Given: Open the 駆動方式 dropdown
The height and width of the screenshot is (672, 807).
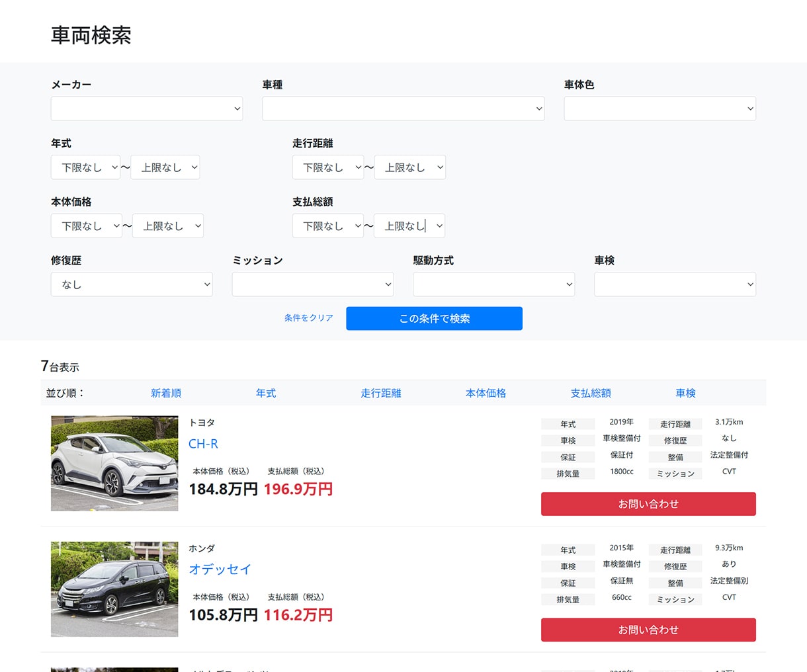Looking at the screenshot, I should pos(494,284).
